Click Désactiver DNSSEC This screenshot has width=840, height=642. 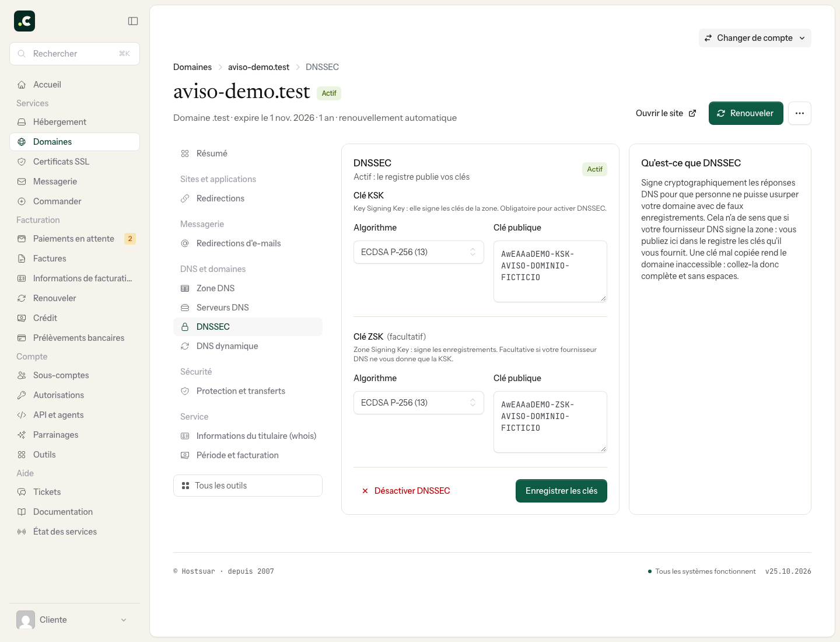(x=406, y=491)
